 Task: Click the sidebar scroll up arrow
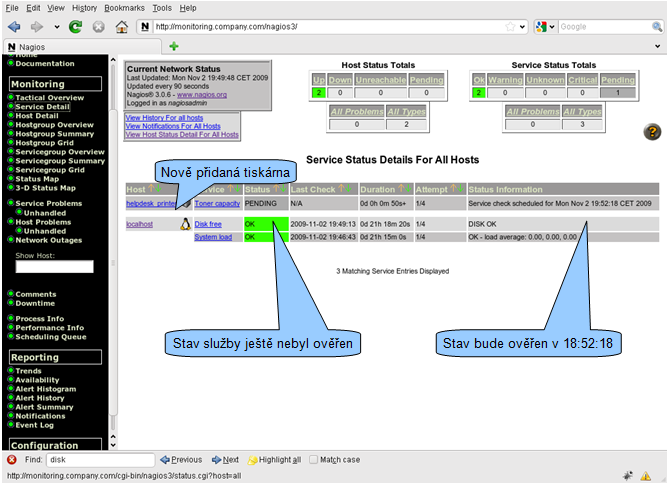113,60
